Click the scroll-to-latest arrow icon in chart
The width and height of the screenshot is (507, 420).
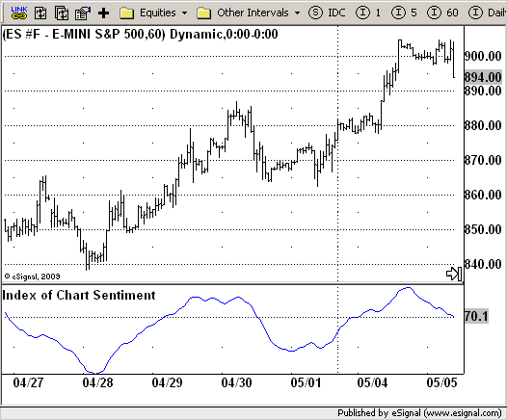click(x=454, y=274)
